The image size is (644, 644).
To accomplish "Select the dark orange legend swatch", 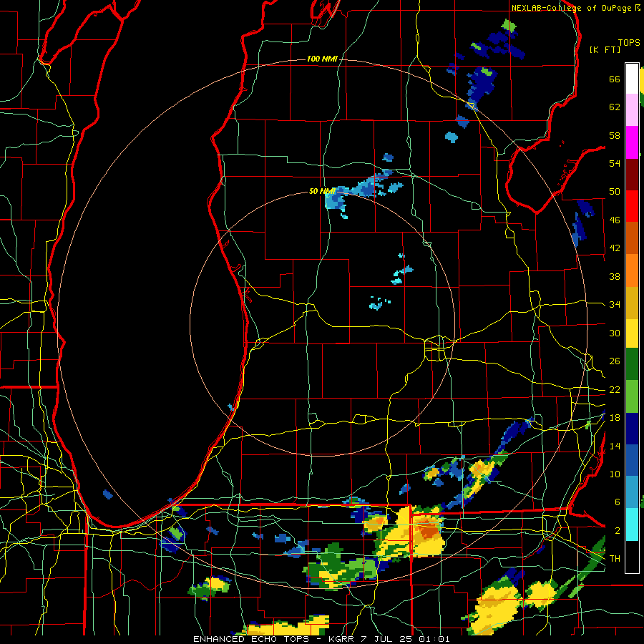I will coord(632,238).
